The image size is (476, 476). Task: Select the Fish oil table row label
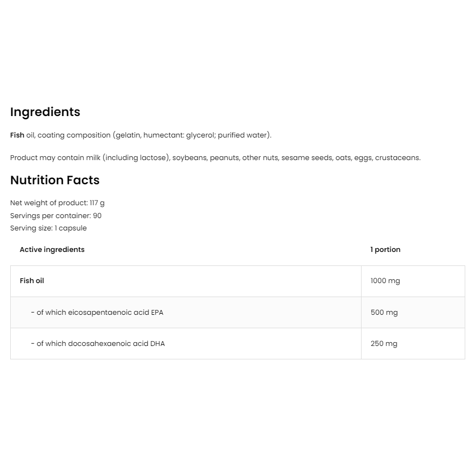[x=32, y=281]
